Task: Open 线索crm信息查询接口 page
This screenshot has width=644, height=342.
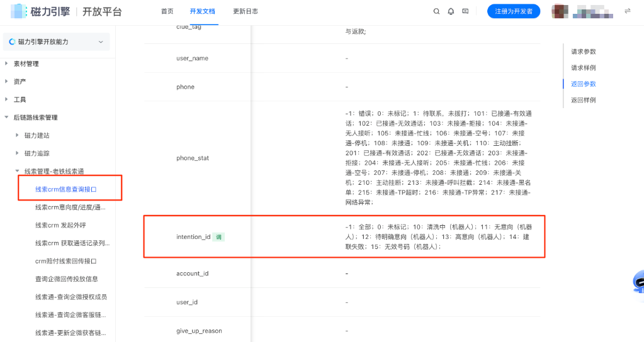Action: [66, 189]
